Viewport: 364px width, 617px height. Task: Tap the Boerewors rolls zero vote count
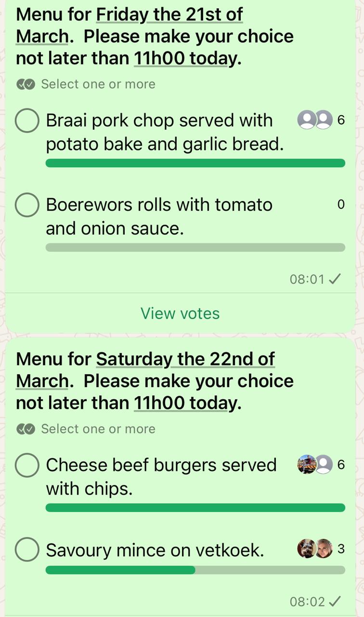point(341,205)
